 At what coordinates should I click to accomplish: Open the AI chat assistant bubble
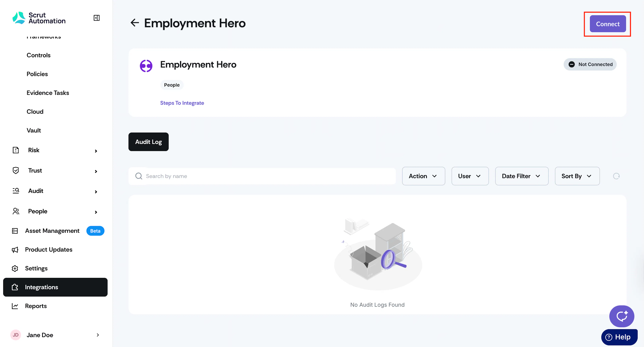(x=622, y=316)
